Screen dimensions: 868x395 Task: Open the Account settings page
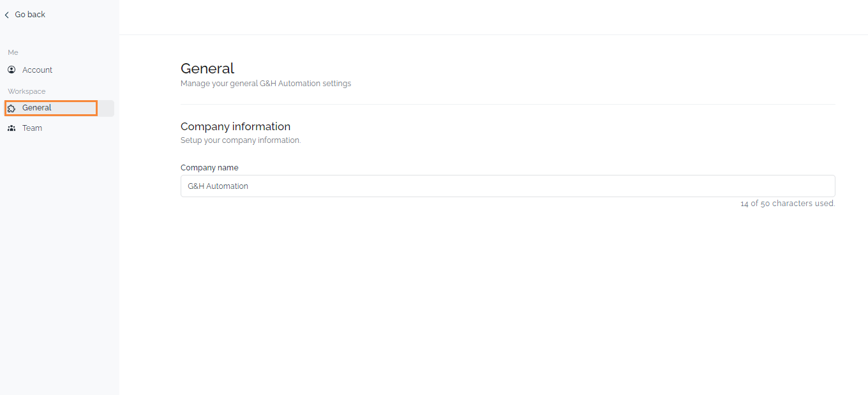[x=37, y=70]
